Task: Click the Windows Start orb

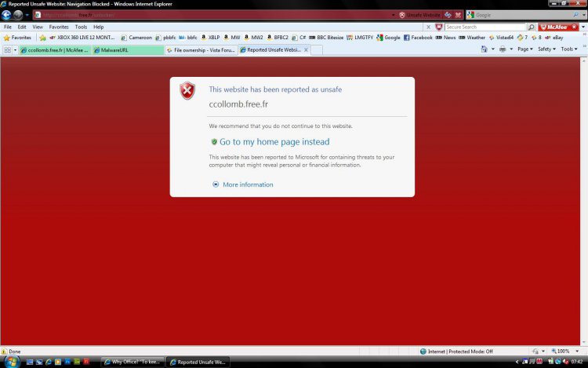Action: (11, 362)
